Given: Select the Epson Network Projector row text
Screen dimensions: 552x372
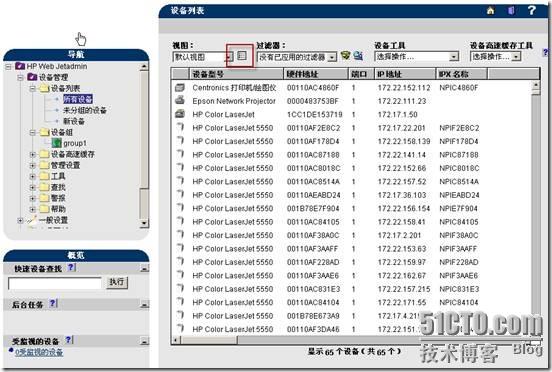Looking at the screenshot, I should point(234,101).
